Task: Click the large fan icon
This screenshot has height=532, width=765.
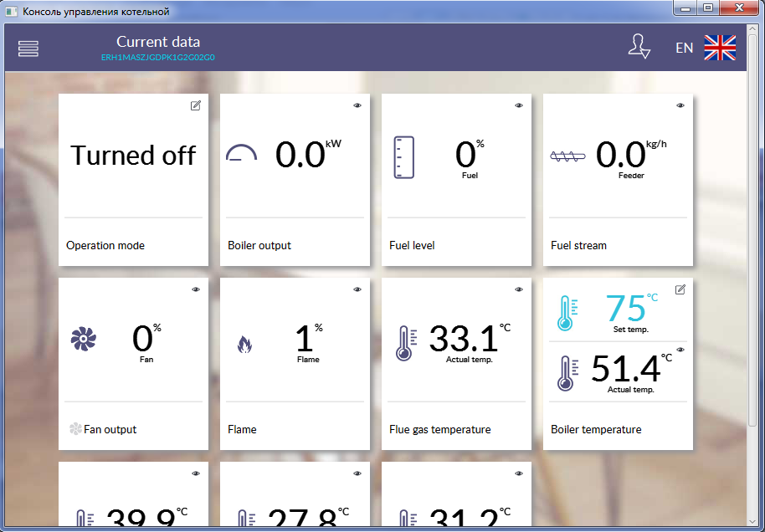Action: [x=84, y=339]
